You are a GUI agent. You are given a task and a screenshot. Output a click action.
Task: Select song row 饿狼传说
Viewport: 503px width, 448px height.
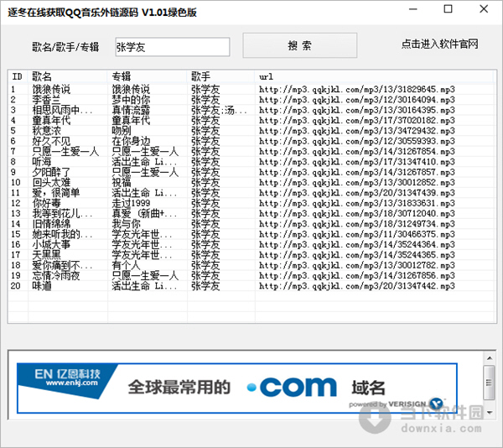click(51, 89)
